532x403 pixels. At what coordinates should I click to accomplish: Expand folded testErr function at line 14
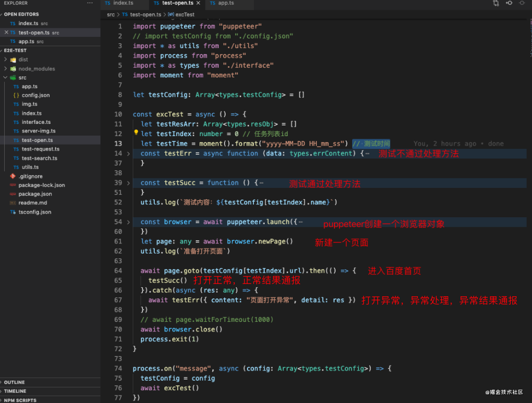(x=128, y=154)
